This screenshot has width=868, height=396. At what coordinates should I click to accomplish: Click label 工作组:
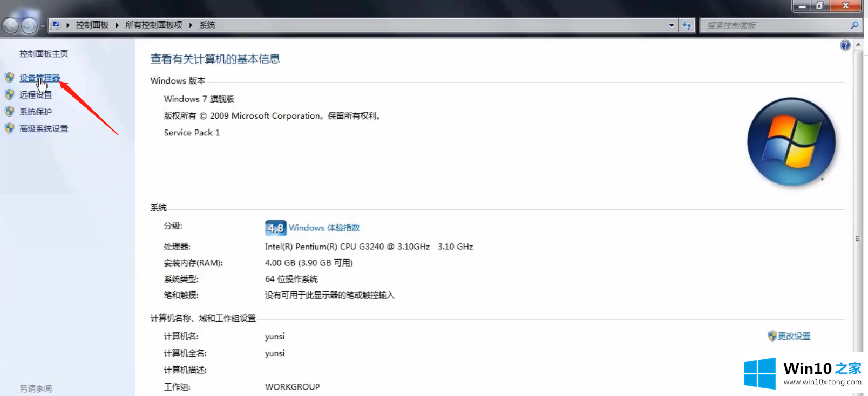coord(177,387)
